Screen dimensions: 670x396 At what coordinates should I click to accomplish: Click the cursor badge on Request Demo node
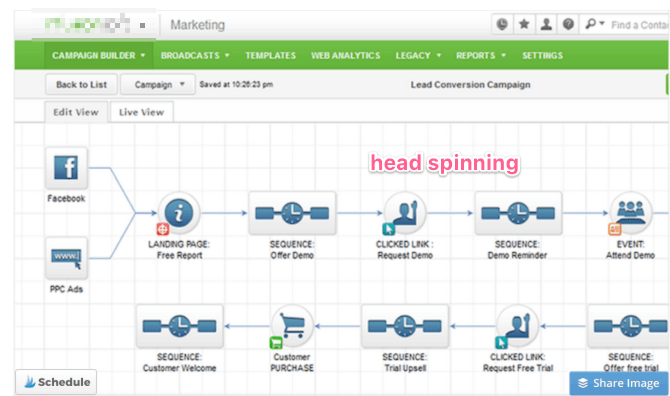pos(388,229)
